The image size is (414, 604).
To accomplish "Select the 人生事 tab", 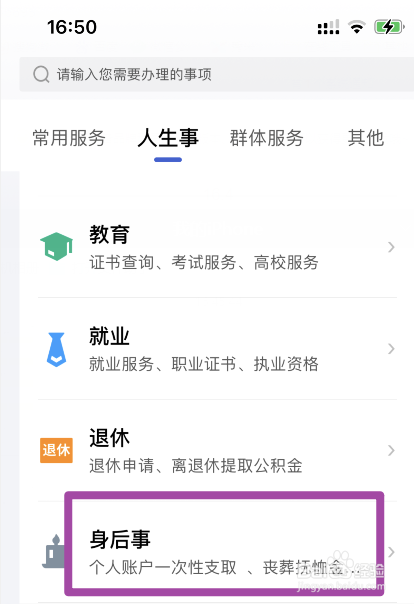I will tap(168, 138).
